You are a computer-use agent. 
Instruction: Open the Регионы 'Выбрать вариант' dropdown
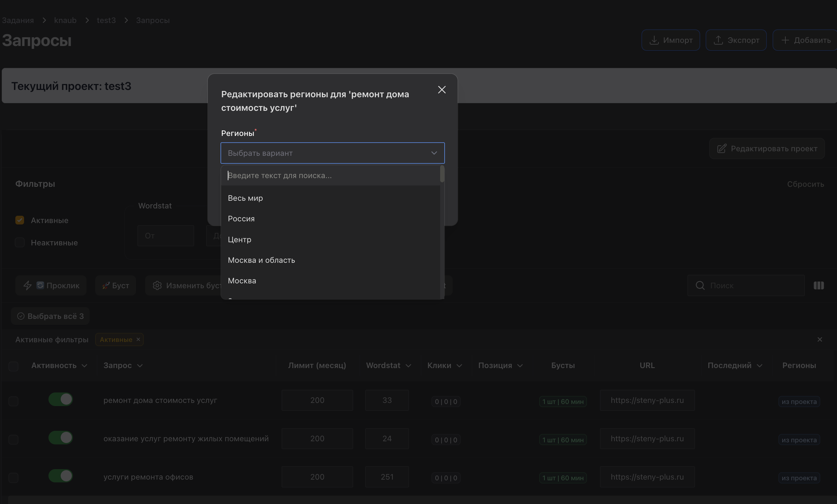(332, 153)
